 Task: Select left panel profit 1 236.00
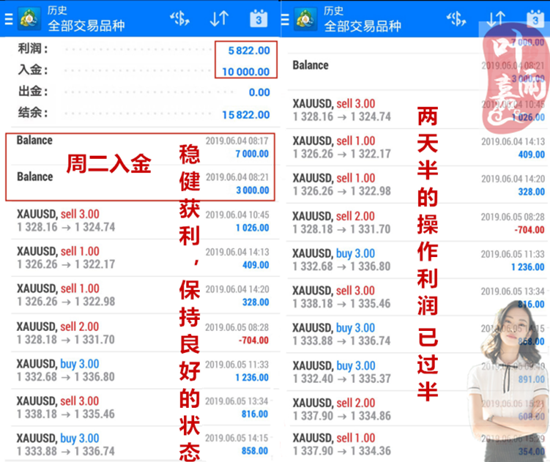[252, 377]
